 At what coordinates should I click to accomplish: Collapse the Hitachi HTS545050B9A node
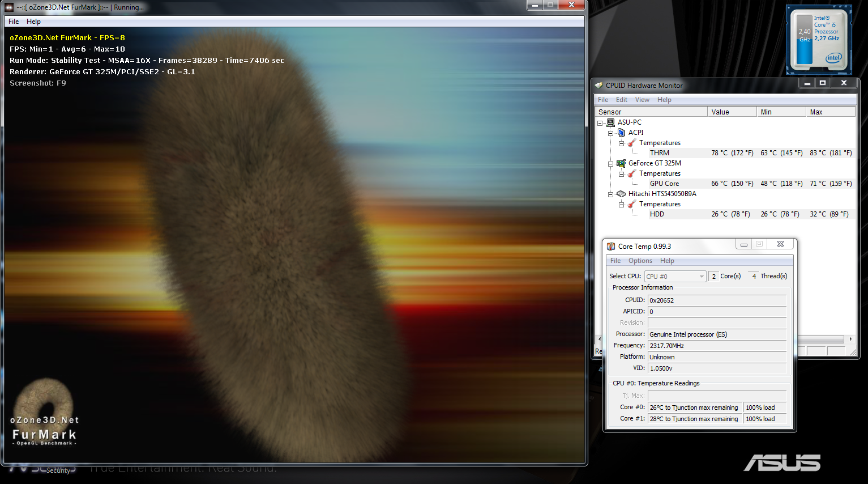click(611, 194)
